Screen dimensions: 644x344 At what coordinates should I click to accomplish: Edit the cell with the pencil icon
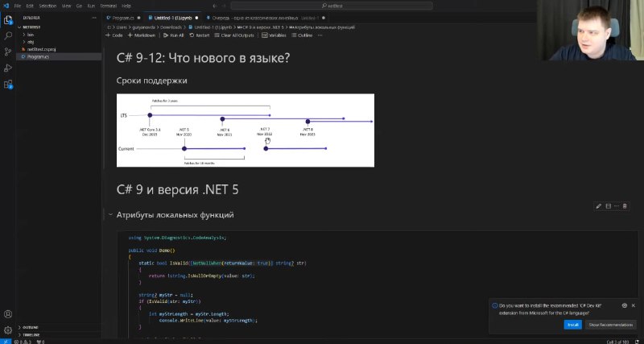[598, 206]
